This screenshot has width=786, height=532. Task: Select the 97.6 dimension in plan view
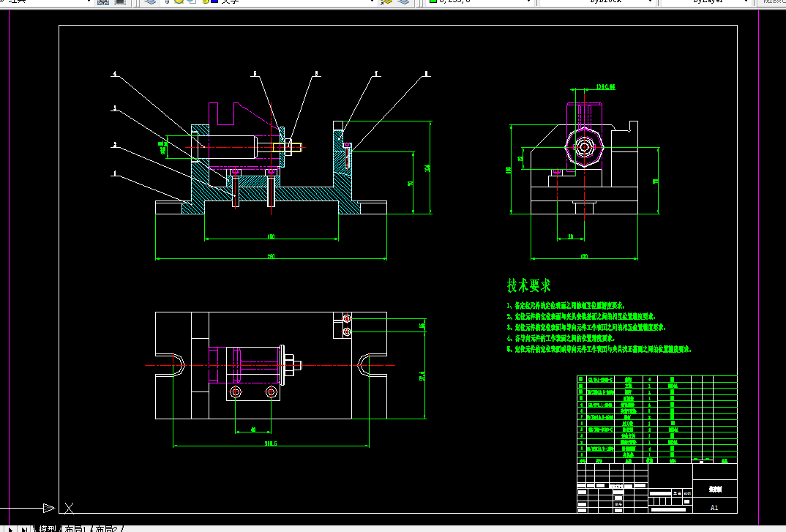(x=422, y=375)
